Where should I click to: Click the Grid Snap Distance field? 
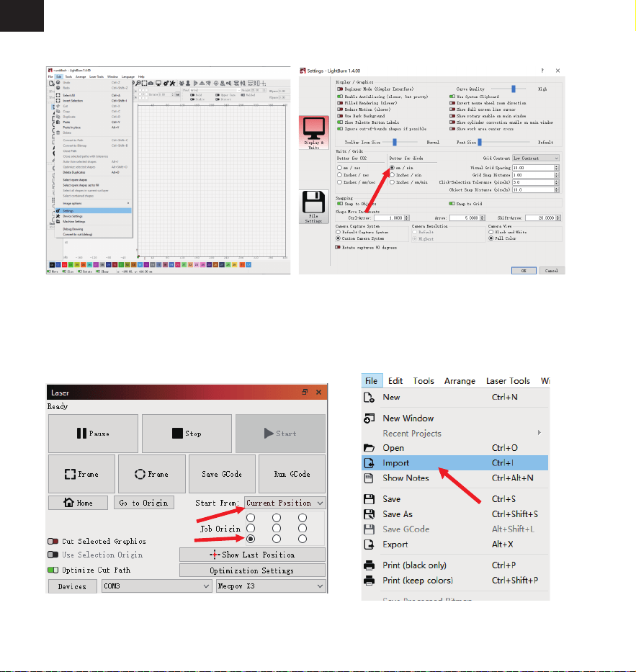(x=536, y=175)
